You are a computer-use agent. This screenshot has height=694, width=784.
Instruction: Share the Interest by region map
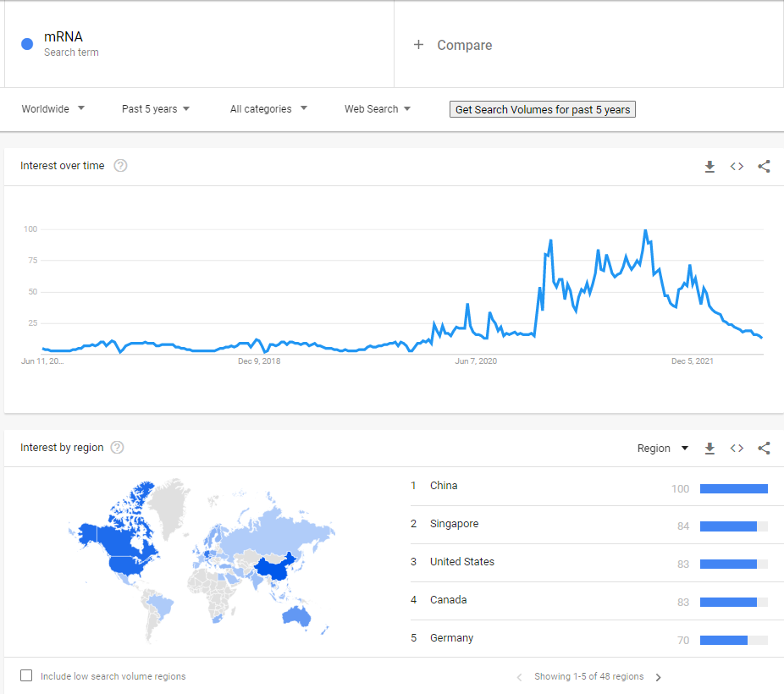[764, 449]
